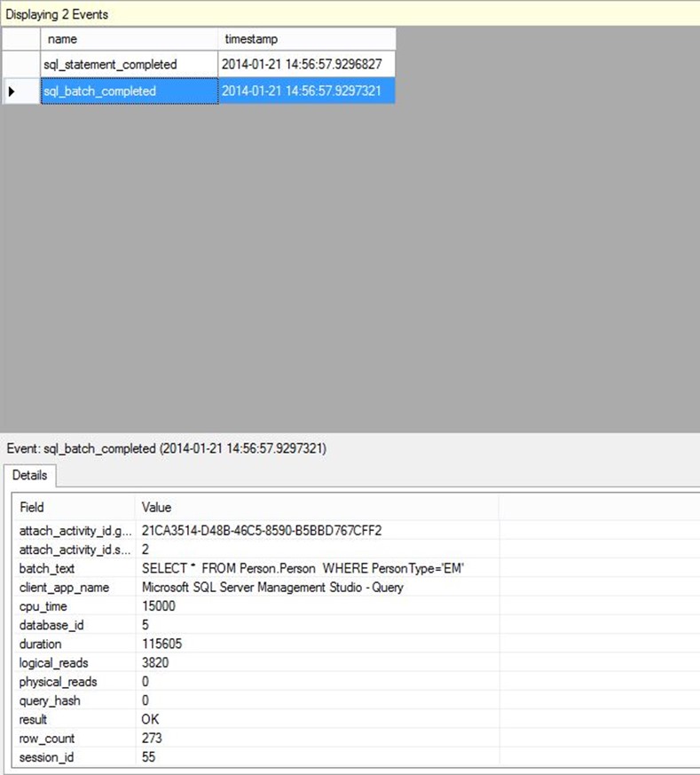Select the sql_batch_completed event name cell
Viewport: 700px width, 775px height.
pyautogui.click(x=129, y=91)
